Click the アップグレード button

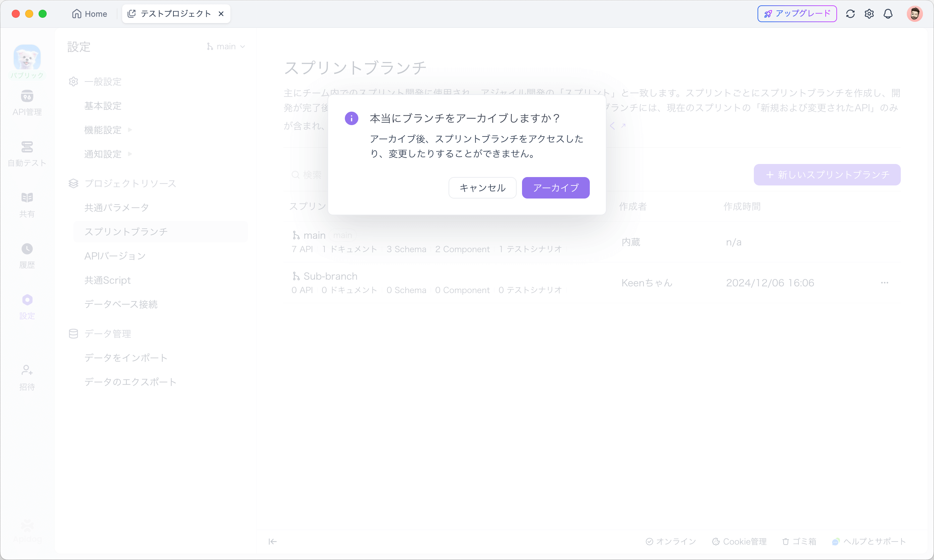[x=797, y=14]
